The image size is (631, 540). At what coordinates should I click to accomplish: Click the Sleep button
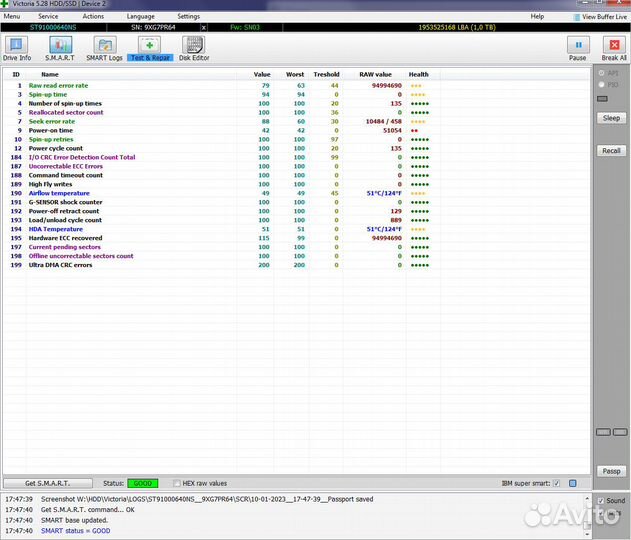point(610,118)
